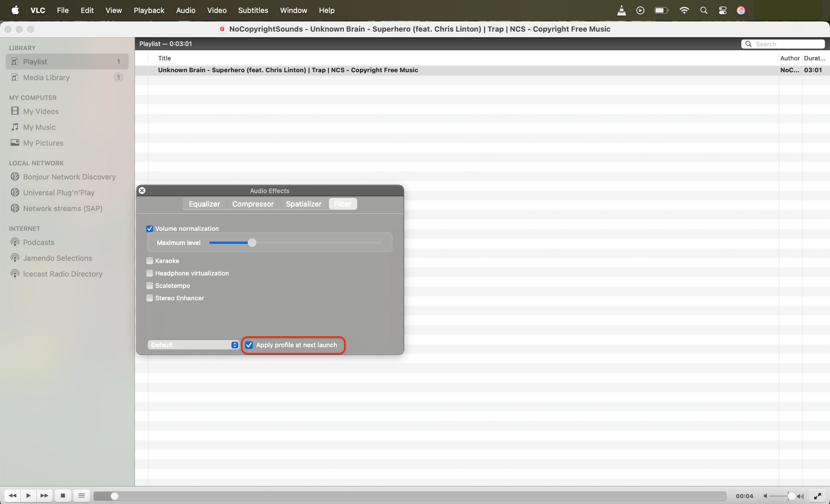Open Jamendo Selections broadcast icon
Viewport: 830px width, 504px height.
pos(15,258)
